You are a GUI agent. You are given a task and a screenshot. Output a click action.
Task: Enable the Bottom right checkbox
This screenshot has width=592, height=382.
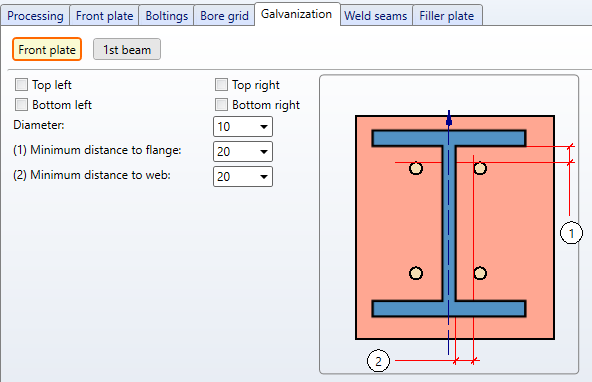pos(221,105)
